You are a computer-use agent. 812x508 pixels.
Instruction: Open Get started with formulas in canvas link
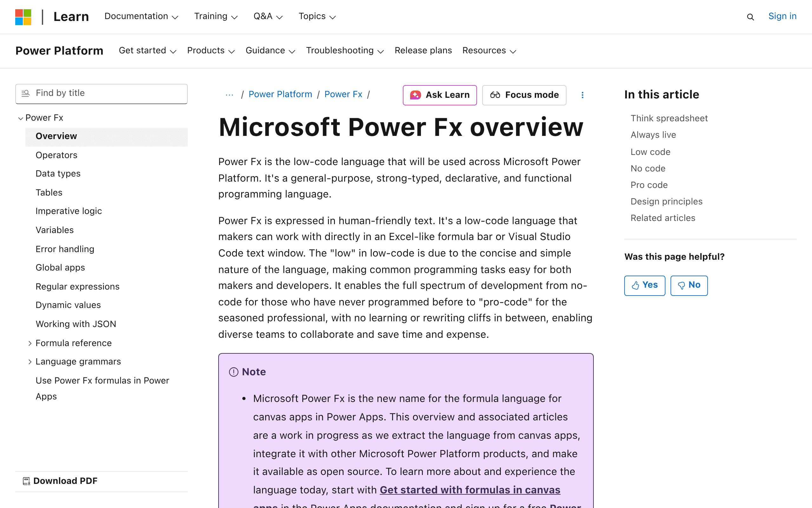[470, 490]
